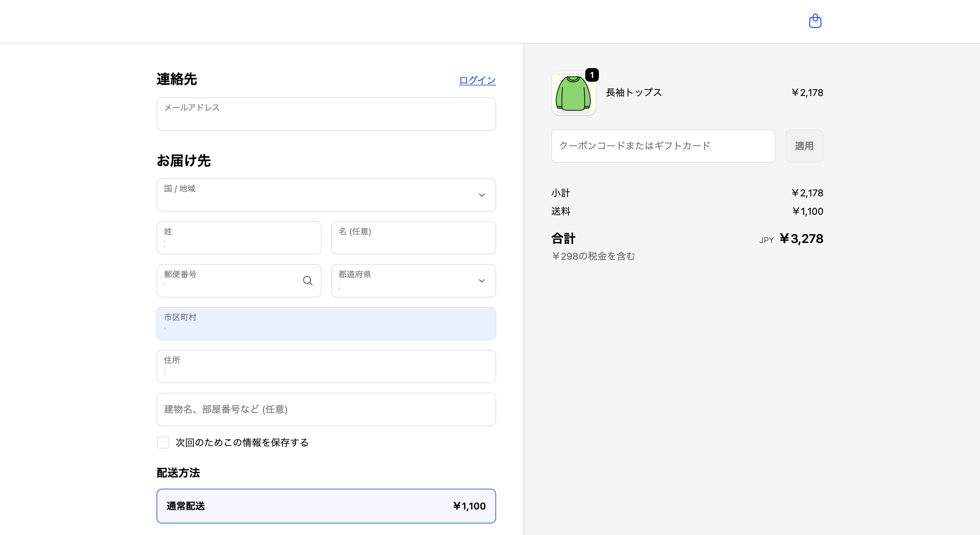980x535 pixels.
Task: Expand the 都道府県 prefecture dropdown
Action: click(413, 281)
